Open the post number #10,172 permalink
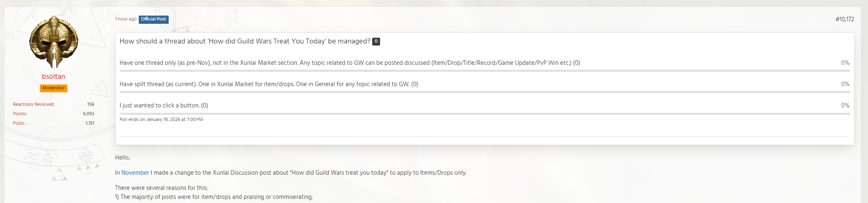Image resolution: width=868 pixels, height=203 pixels. tap(844, 19)
